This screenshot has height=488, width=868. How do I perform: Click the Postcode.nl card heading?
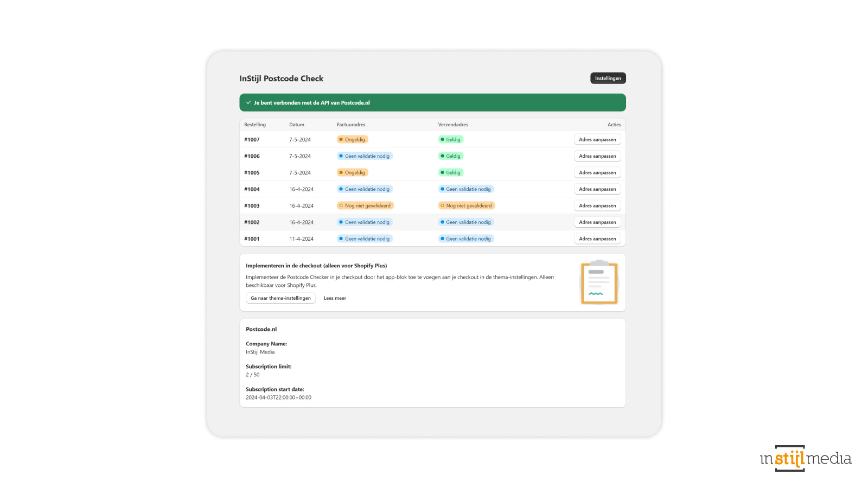(x=261, y=329)
